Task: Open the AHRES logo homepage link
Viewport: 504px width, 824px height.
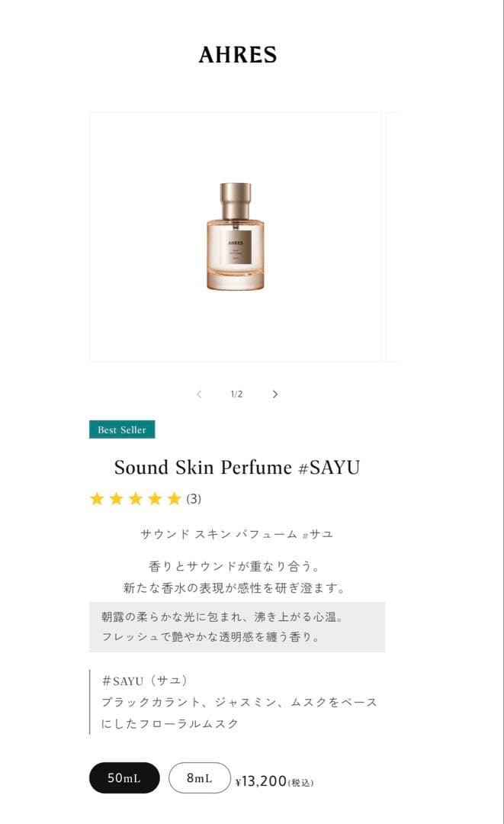Action: click(238, 55)
